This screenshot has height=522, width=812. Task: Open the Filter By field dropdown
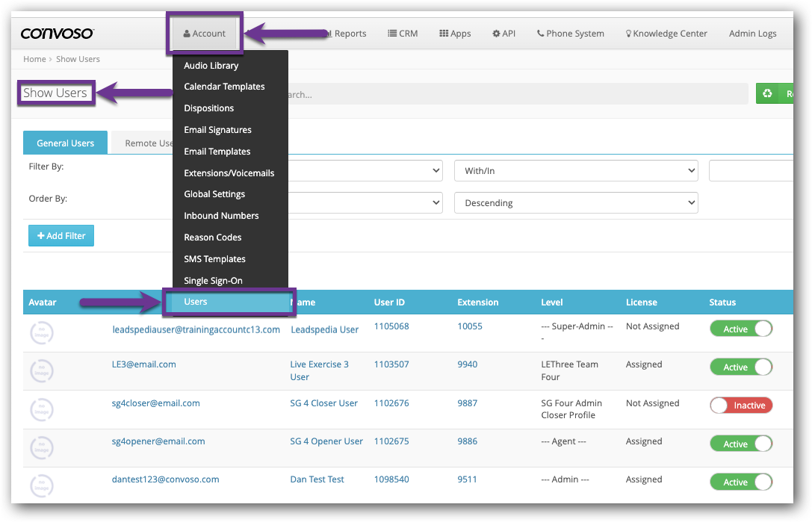click(x=365, y=171)
